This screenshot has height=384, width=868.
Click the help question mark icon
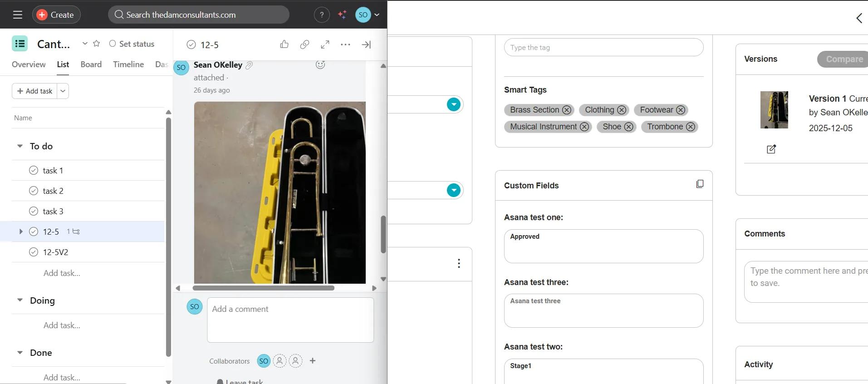click(x=322, y=15)
